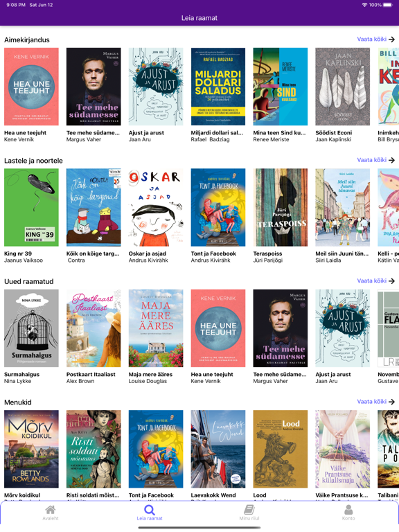Open Tee mehe südamesse cover in Uued raamatud

[x=281, y=328]
